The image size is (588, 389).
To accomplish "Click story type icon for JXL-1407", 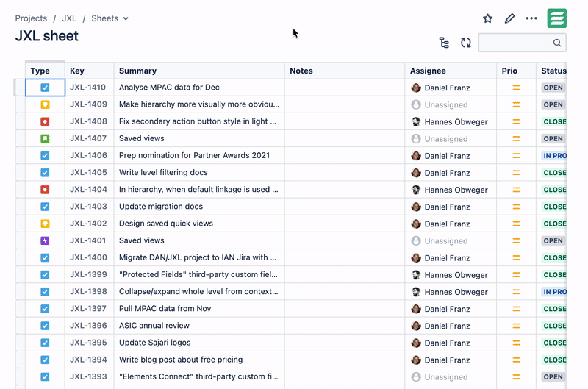I will [x=45, y=138].
